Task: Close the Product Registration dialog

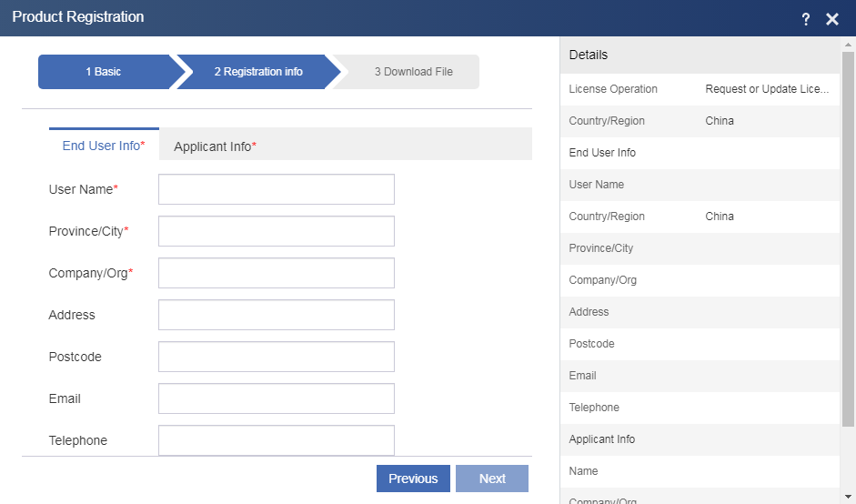Action: (832, 19)
